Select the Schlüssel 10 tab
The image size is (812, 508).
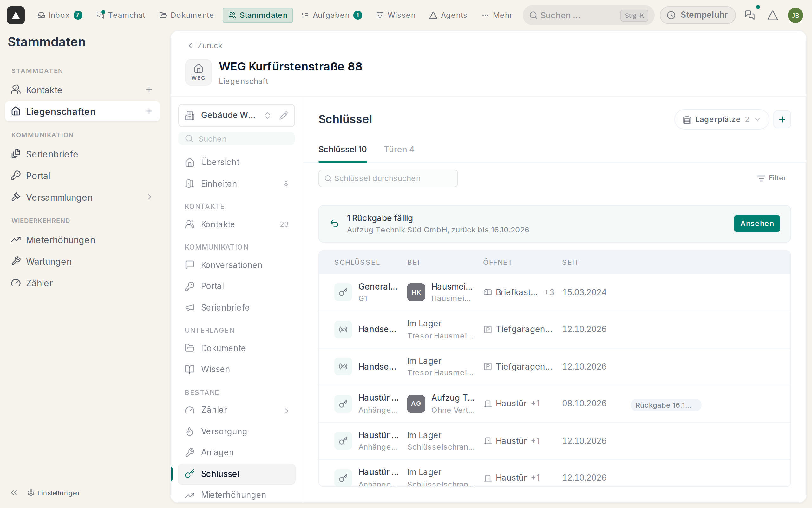click(x=343, y=150)
